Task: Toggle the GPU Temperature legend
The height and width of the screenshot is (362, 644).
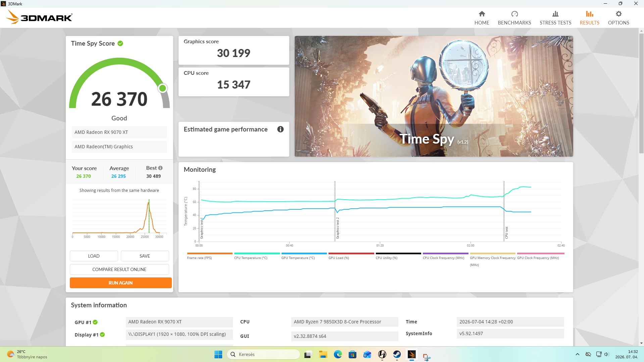Action: [x=304, y=256]
